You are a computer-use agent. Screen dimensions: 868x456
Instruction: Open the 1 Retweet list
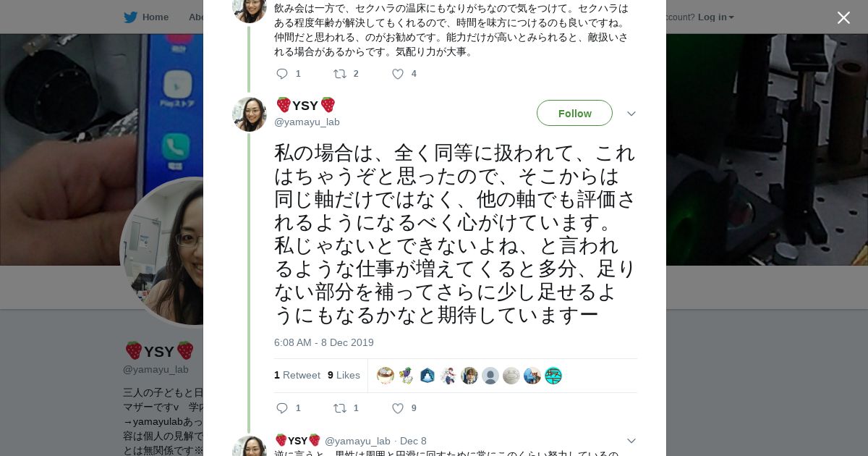[297, 375]
